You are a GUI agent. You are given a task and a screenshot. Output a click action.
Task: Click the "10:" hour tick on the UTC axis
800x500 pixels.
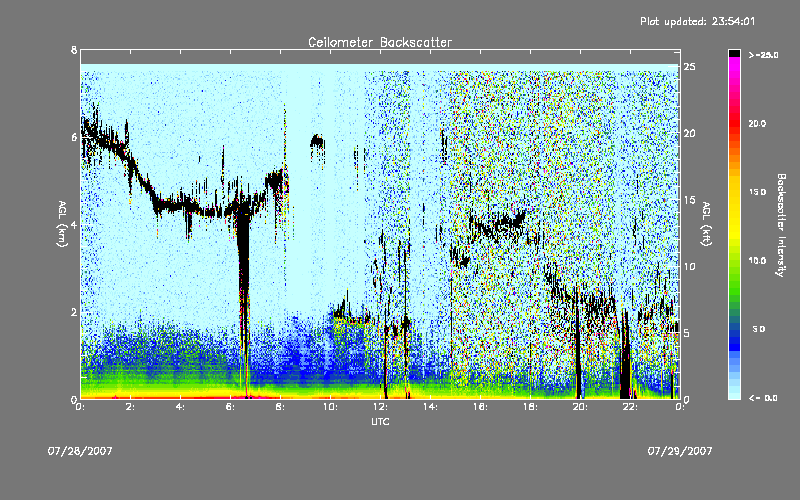click(x=330, y=407)
